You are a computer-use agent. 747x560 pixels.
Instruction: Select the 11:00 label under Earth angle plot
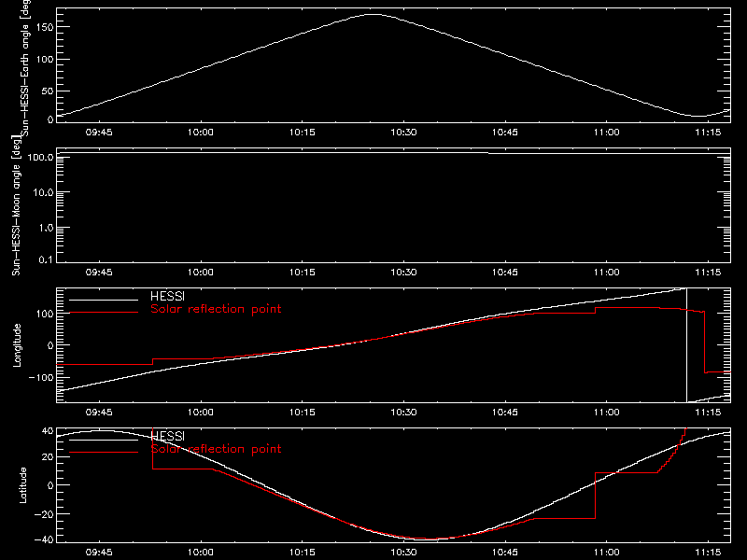click(606, 133)
